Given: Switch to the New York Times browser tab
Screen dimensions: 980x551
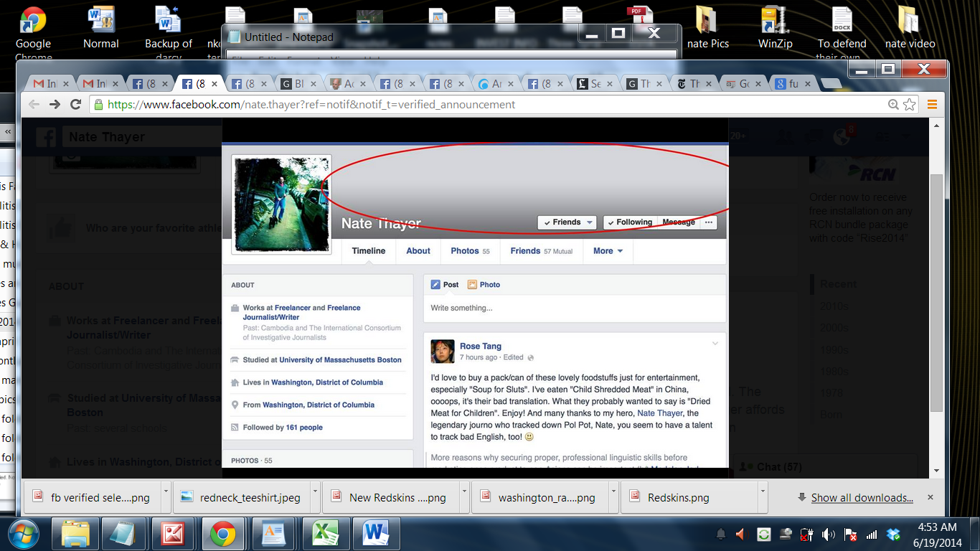Looking at the screenshot, I should [x=694, y=84].
